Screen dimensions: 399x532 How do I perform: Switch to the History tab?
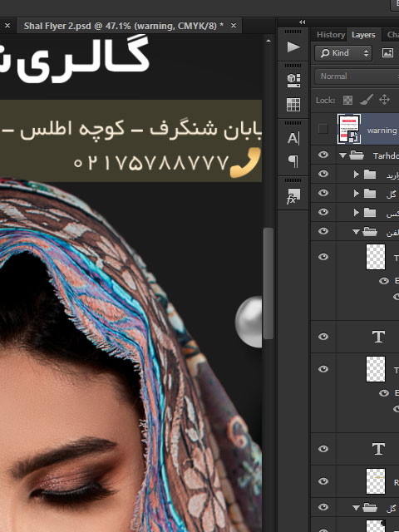pyautogui.click(x=331, y=35)
